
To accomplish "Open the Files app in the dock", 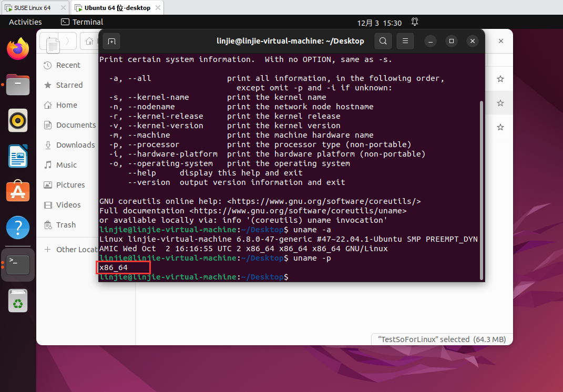I will [17, 85].
